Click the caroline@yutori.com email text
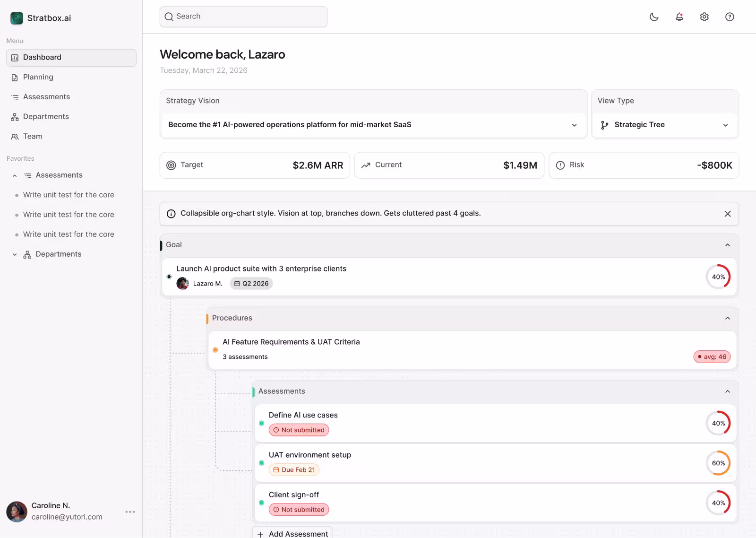The width and height of the screenshot is (756, 538). (x=67, y=517)
